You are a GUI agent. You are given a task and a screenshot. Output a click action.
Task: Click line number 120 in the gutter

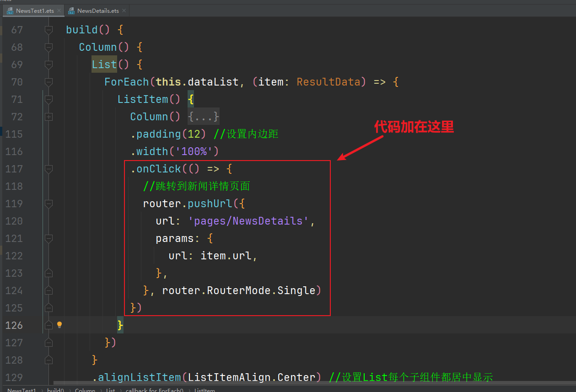coord(14,221)
